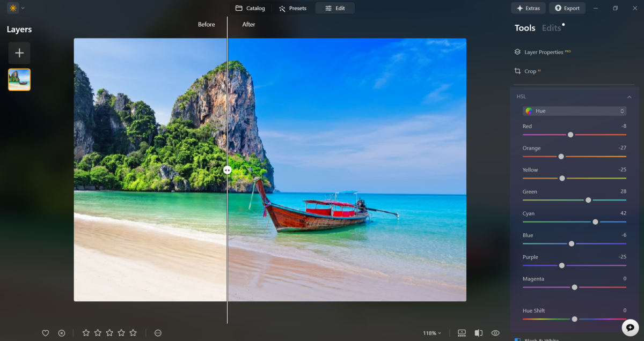Click the Export button

click(567, 8)
